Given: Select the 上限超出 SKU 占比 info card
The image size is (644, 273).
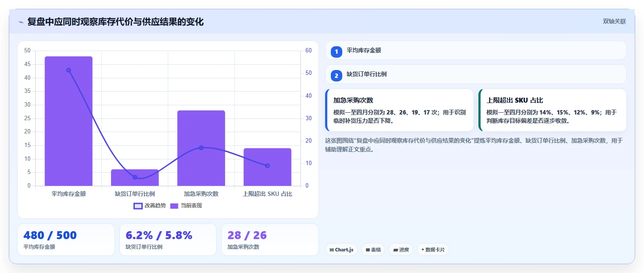Looking at the screenshot, I should (x=552, y=110).
